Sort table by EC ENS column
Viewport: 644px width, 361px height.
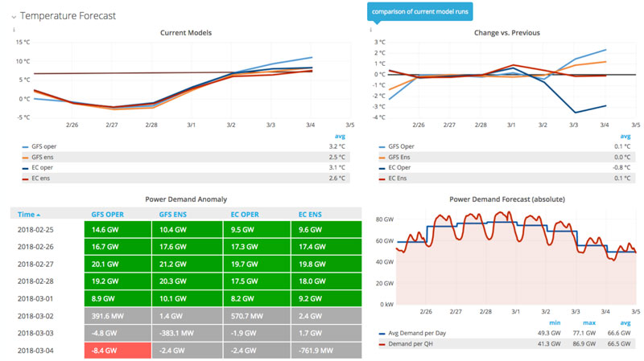pos(310,215)
